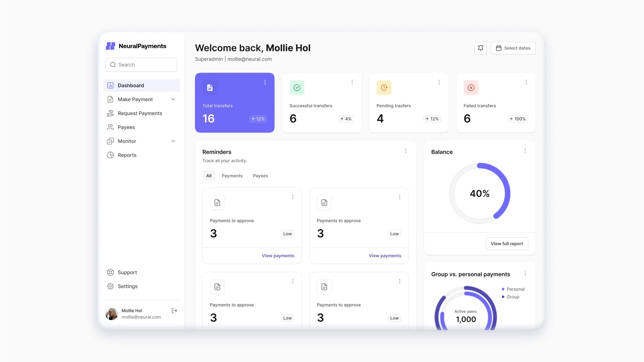Image resolution: width=644 pixels, height=362 pixels.
Task: Click the Total transfers card icon
Action: tap(210, 87)
